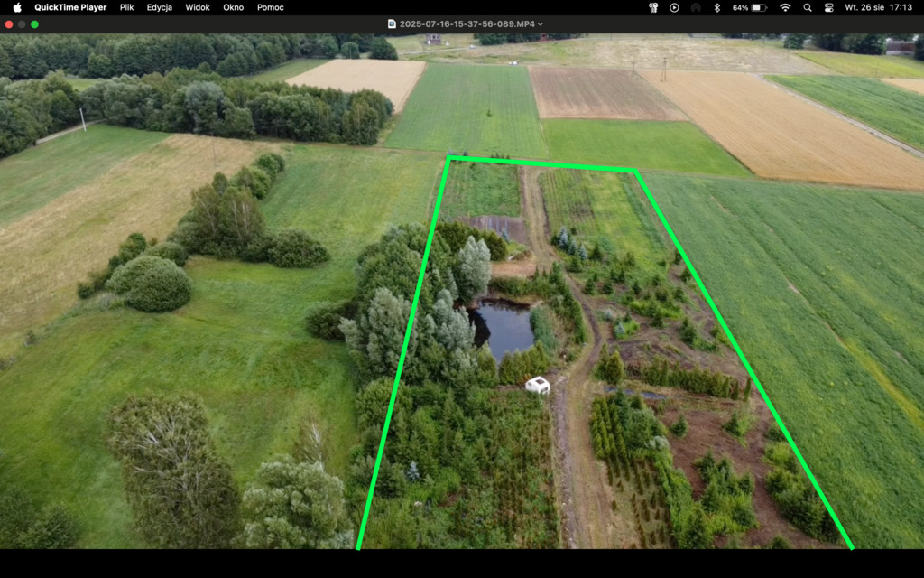Open the Edycja menu
924x578 pixels.
coord(160,7)
